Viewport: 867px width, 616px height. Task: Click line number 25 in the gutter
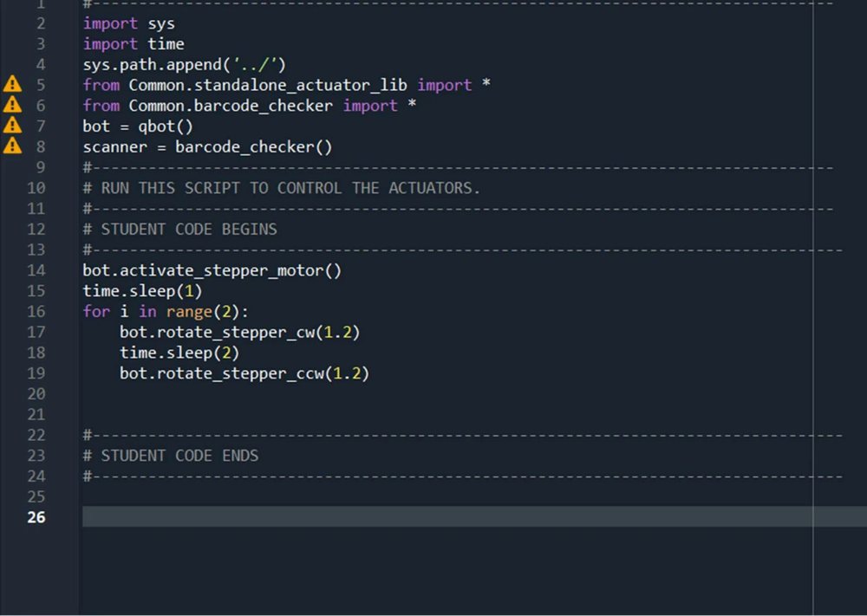tap(36, 496)
